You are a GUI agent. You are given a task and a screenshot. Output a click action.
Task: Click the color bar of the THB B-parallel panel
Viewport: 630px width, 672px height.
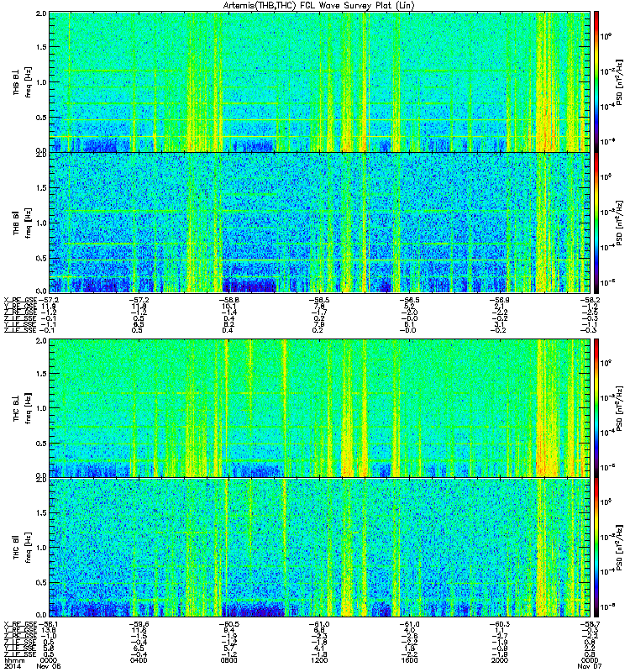(596, 223)
